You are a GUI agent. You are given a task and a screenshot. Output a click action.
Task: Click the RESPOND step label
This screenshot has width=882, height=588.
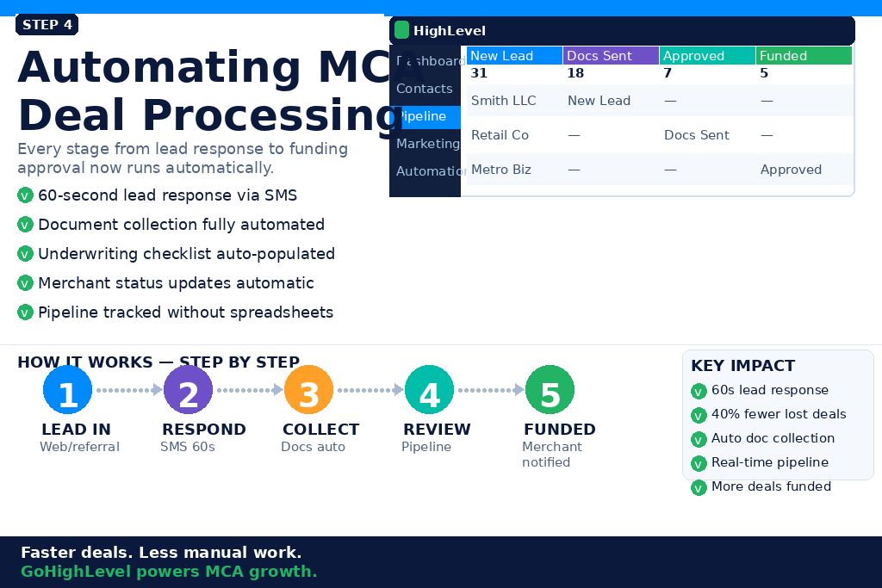[203, 430]
